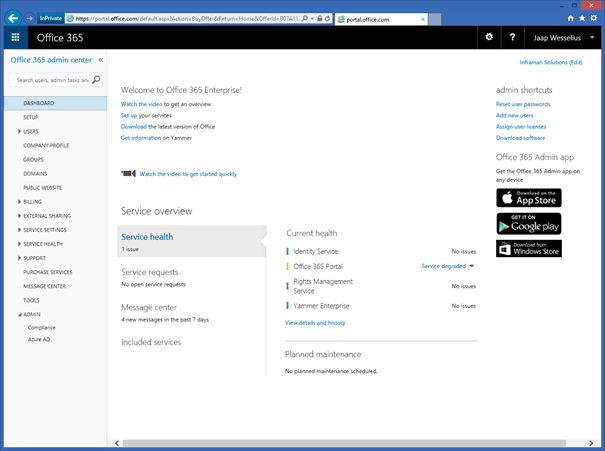Collapse the ADMIN navigation section

point(21,313)
